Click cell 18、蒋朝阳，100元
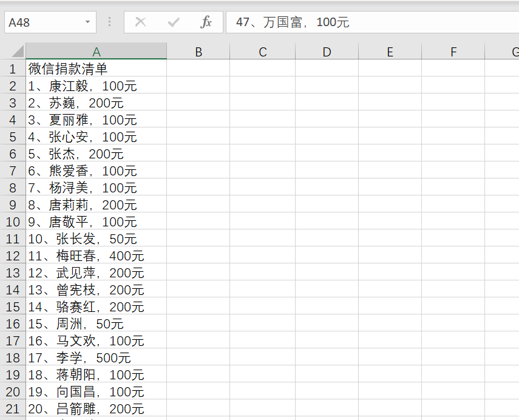Image resolution: width=519 pixels, height=420 pixels. pyautogui.click(x=96, y=374)
